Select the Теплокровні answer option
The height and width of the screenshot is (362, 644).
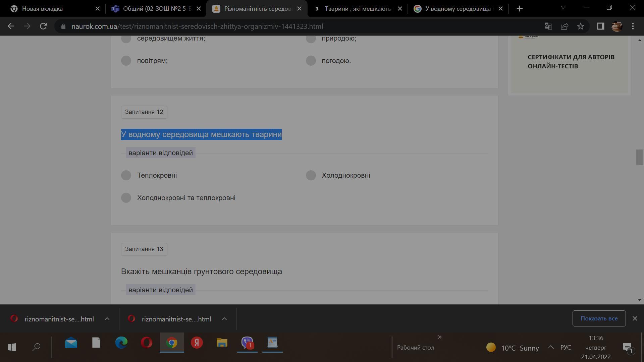[126, 175]
